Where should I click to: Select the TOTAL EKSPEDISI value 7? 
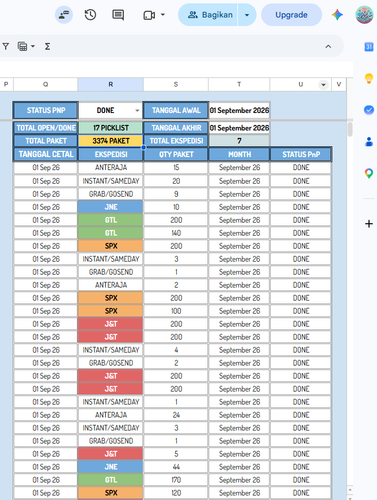pyautogui.click(x=239, y=141)
